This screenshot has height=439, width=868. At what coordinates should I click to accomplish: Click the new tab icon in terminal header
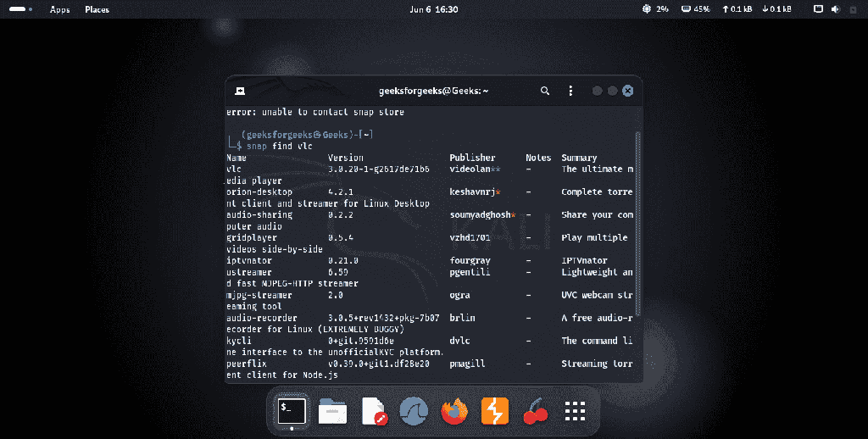coord(240,91)
